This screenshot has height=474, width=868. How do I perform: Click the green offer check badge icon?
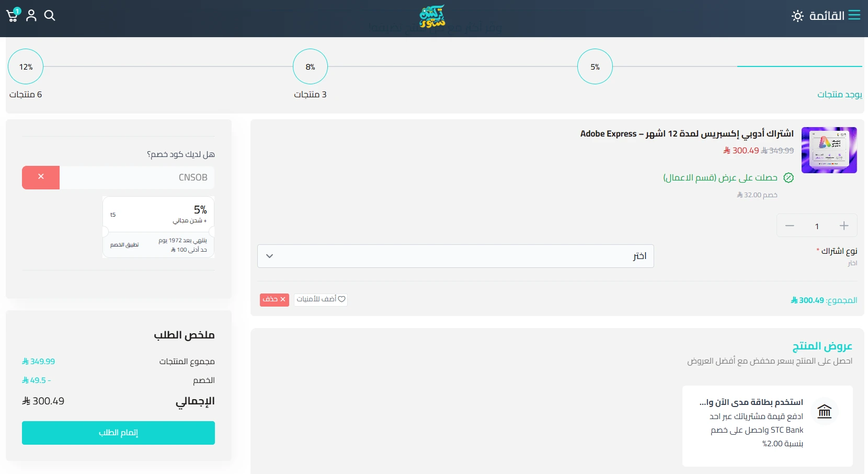coord(789,178)
